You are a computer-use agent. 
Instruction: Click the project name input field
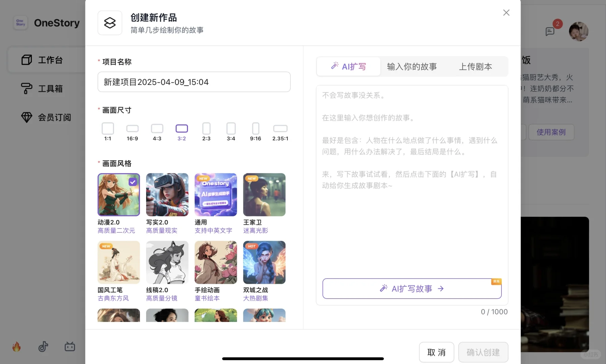(x=194, y=82)
